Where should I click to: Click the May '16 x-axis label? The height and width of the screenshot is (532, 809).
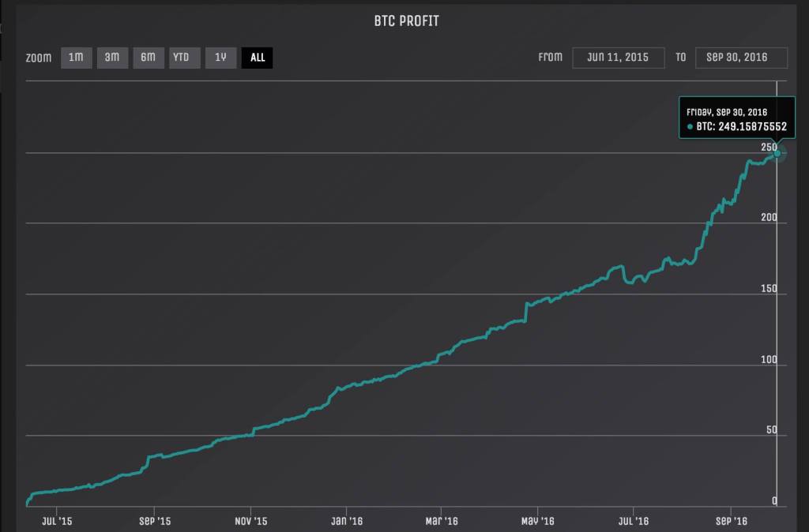(x=539, y=521)
